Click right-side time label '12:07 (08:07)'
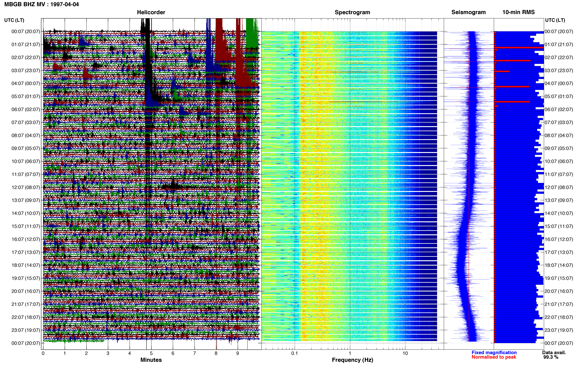The width and height of the screenshot is (588, 368). (x=559, y=187)
